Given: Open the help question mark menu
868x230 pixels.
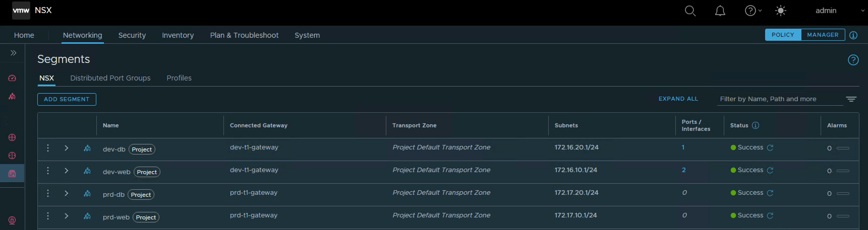Looking at the screenshot, I should click(753, 11).
